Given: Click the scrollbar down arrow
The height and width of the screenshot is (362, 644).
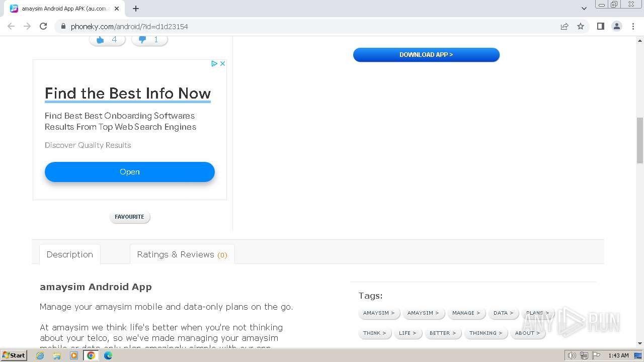Looking at the screenshot, I should tap(640, 343).
